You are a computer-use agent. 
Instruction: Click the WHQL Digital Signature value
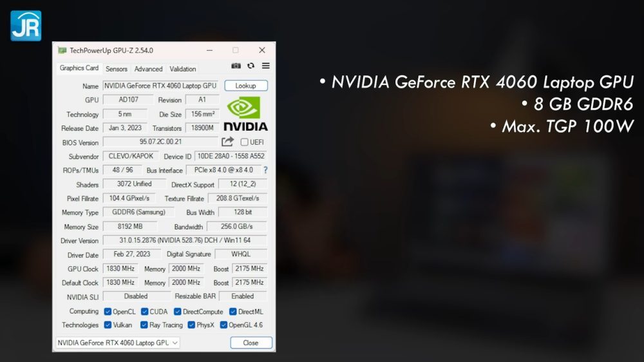pos(241,254)
